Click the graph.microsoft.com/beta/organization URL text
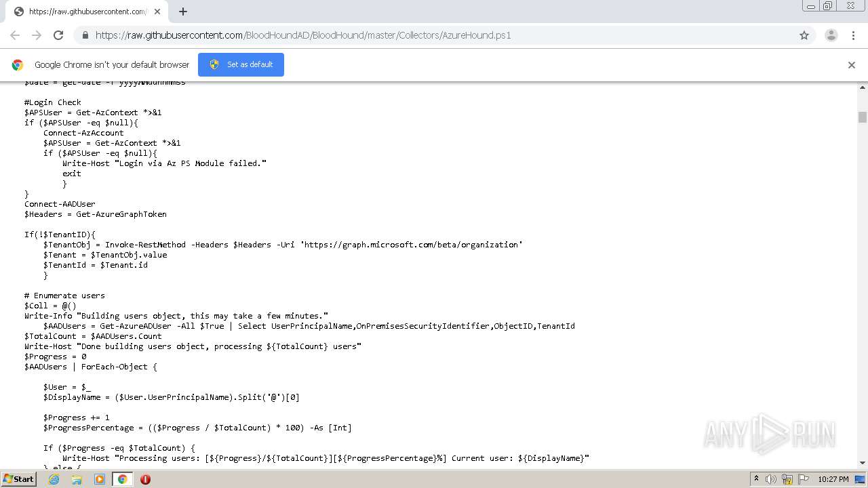This screenshot has height=488, width=868. tap(412, 245)
